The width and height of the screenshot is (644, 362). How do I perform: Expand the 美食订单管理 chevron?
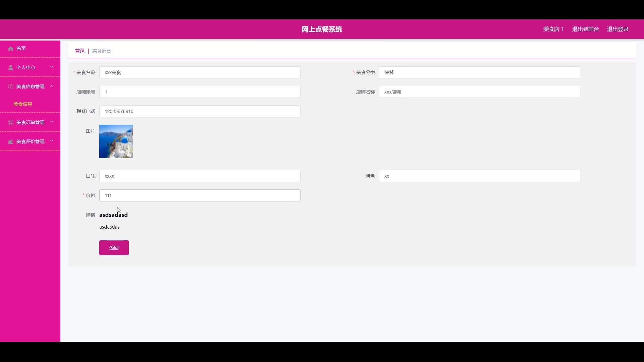point(52,122)
